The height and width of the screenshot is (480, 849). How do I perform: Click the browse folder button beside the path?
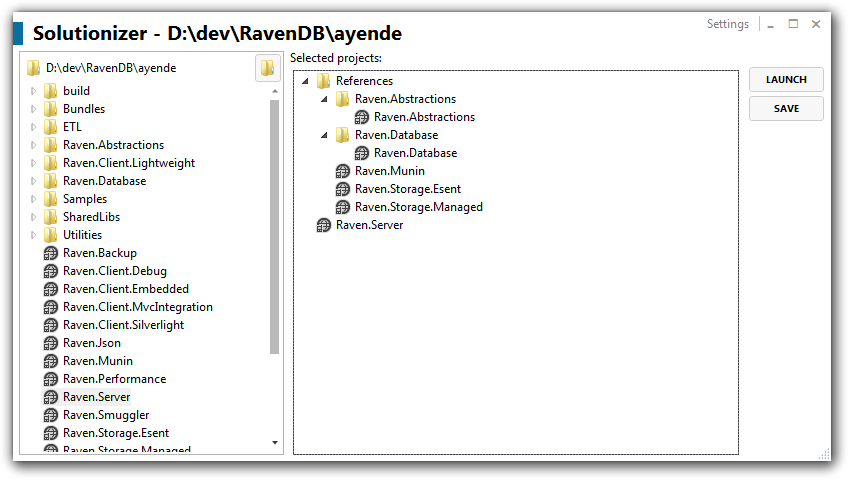[267, 68]
